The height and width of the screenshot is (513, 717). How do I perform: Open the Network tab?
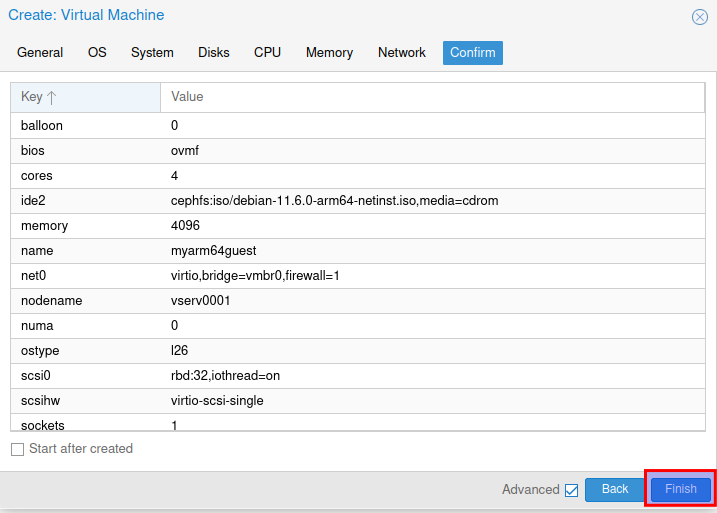click(x=402, y=53)
